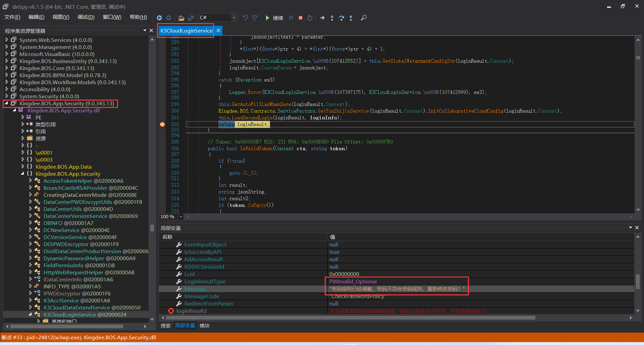Stop debugging with the red square icon
The width and height of the screenshot is (644, 345).
(301, 18)
